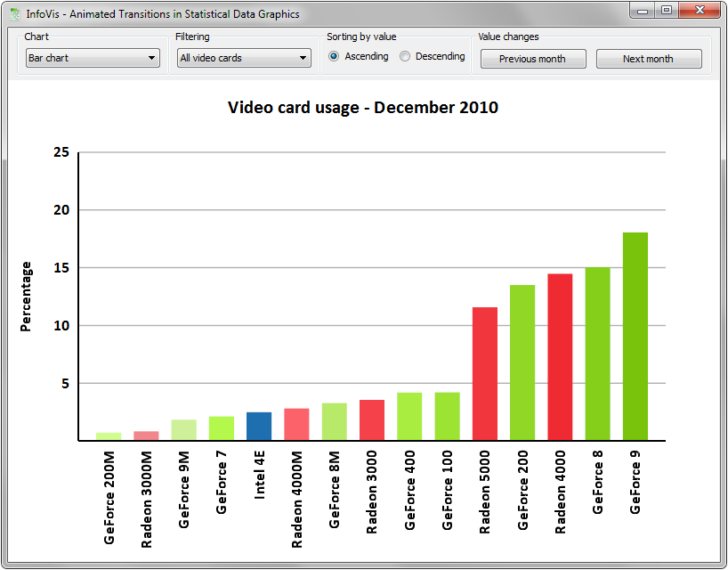728x570 pixels.
Task: Click the GeForce 8 bar
Action: point(597,354)
